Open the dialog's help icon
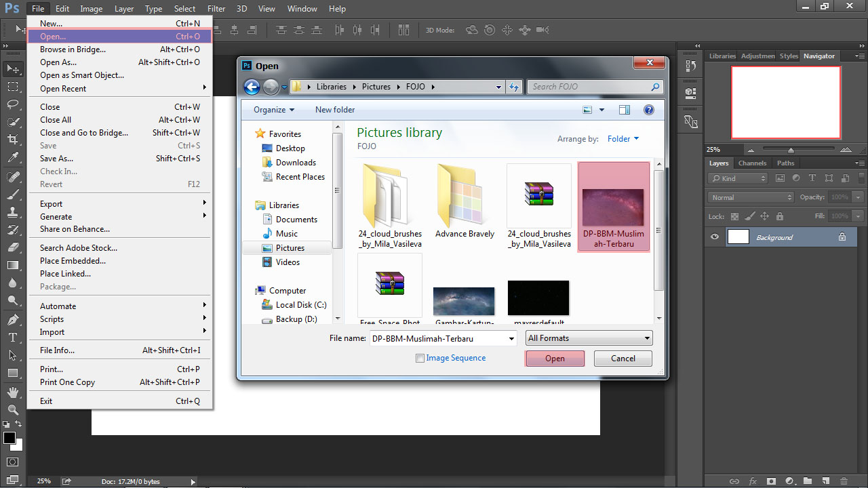Screen dimensions: 868x488 coord(649,110)
